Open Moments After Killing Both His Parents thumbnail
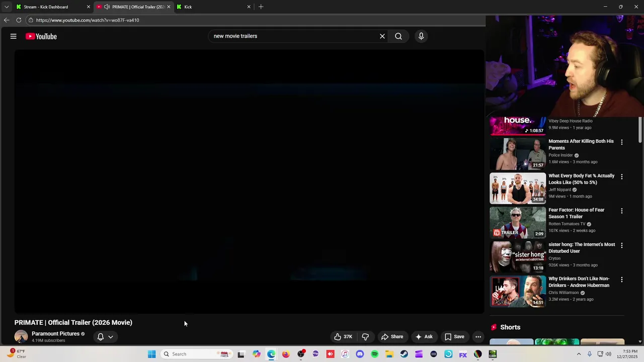 518,154
